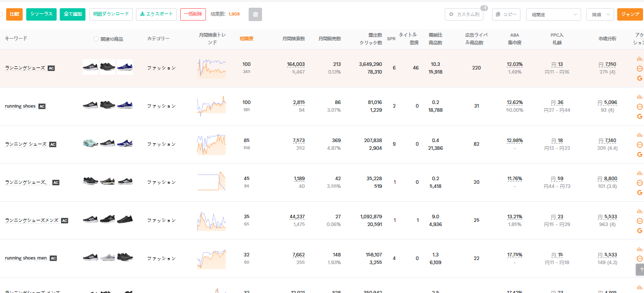Open the 'running shoes men' keyword link
This screenshot has height=293, width=644.
[26, 258]
